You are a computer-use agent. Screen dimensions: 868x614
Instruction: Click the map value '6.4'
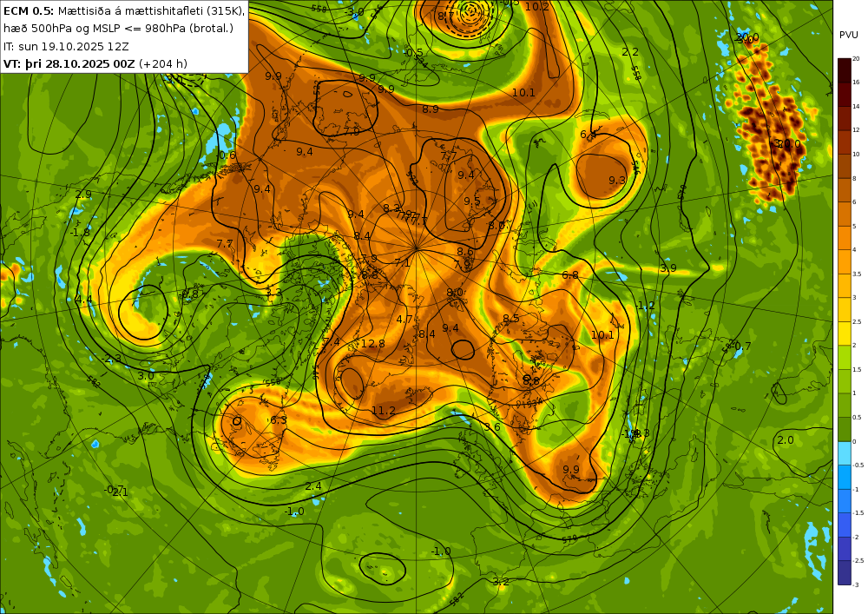(x=588, y=135)
